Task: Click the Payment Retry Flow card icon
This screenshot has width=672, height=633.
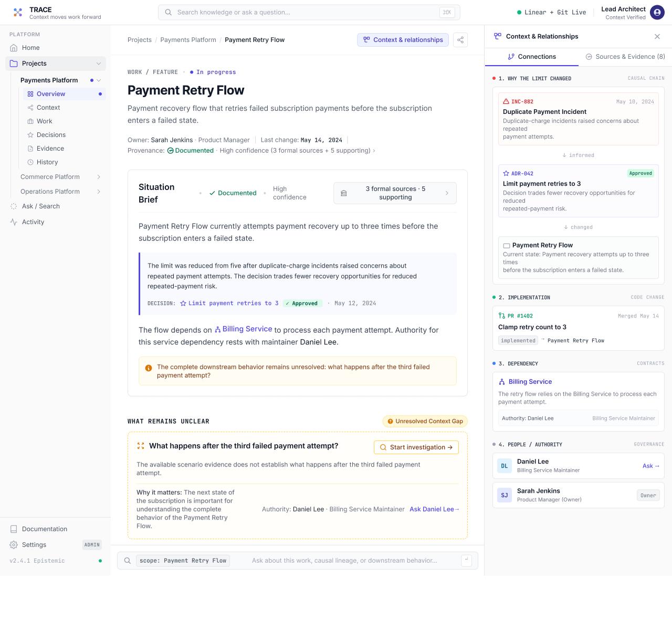Action: [507, 245]
